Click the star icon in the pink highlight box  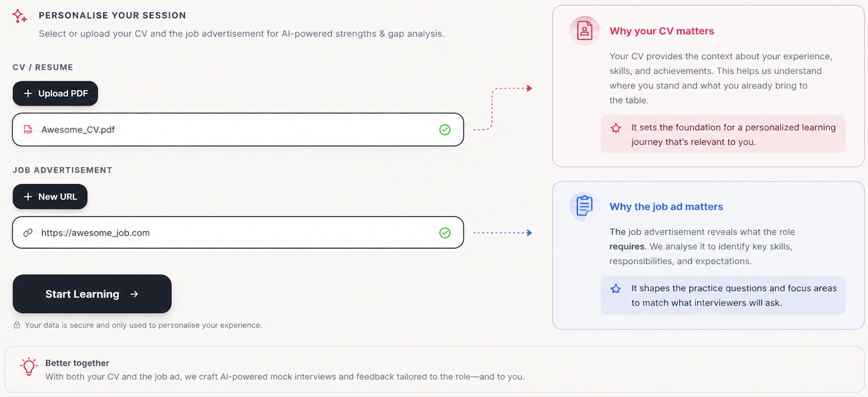616,128
